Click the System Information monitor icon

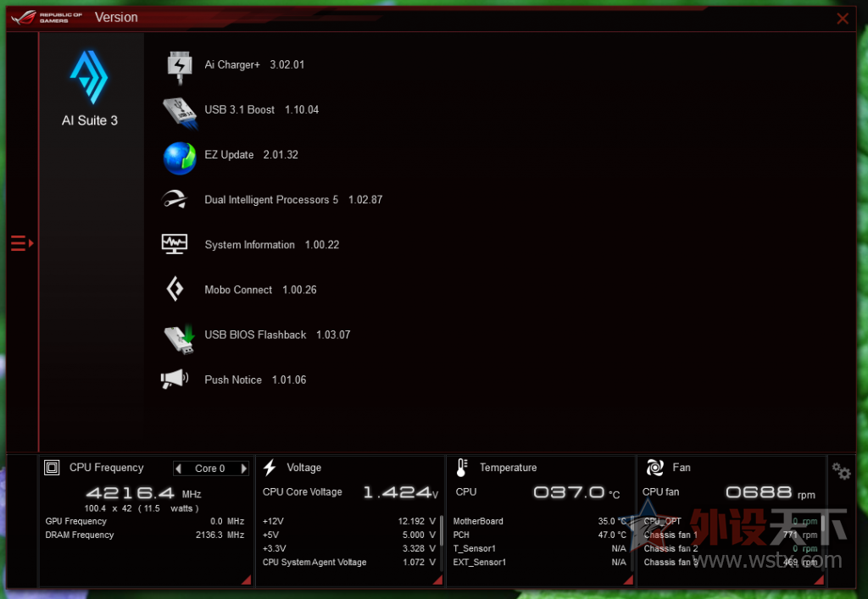[x=175, y=244]
